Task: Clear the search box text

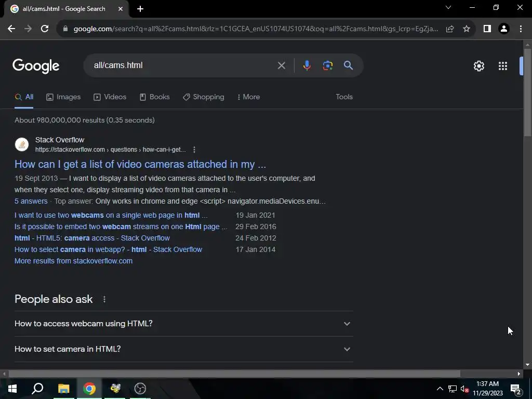Action: (x=281, y=65)
